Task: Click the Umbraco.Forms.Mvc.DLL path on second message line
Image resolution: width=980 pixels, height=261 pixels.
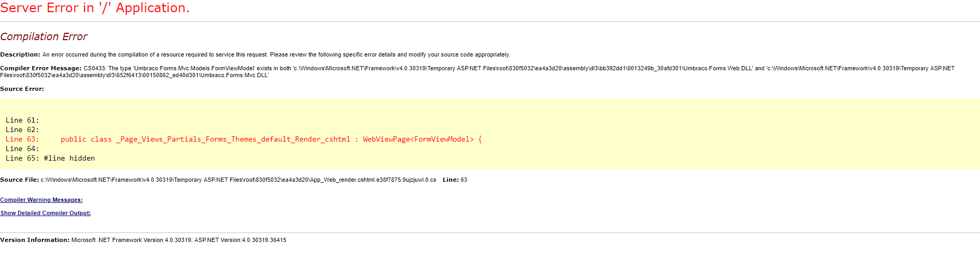Action: pyautogui.click(x=134, y=75)
